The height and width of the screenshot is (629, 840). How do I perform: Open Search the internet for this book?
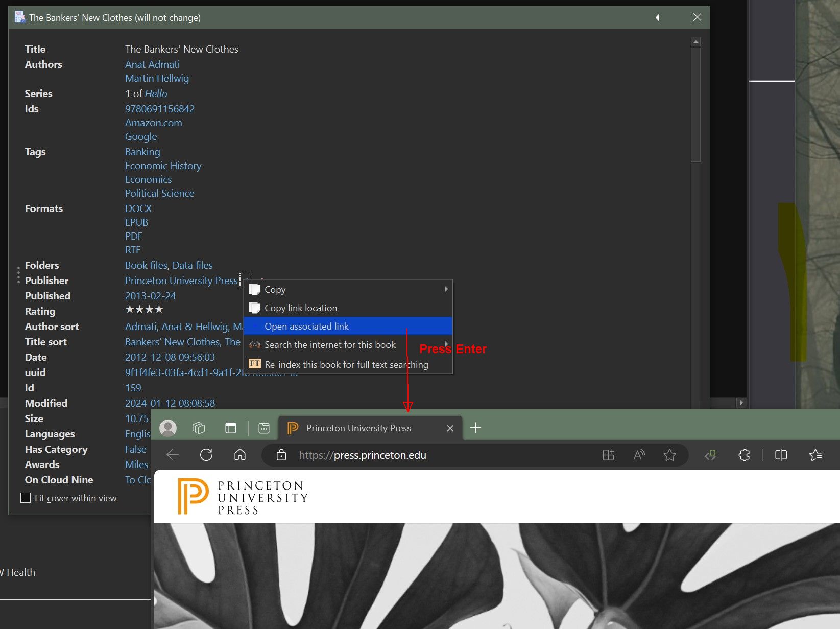pos(348,345)
